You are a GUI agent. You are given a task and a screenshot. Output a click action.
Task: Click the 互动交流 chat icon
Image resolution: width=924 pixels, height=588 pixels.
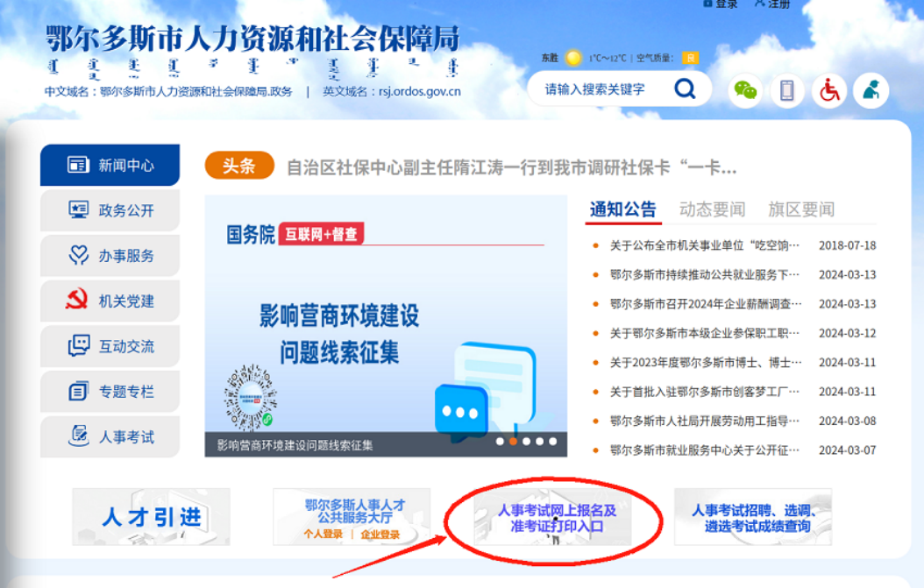click(x=78, y=346)
